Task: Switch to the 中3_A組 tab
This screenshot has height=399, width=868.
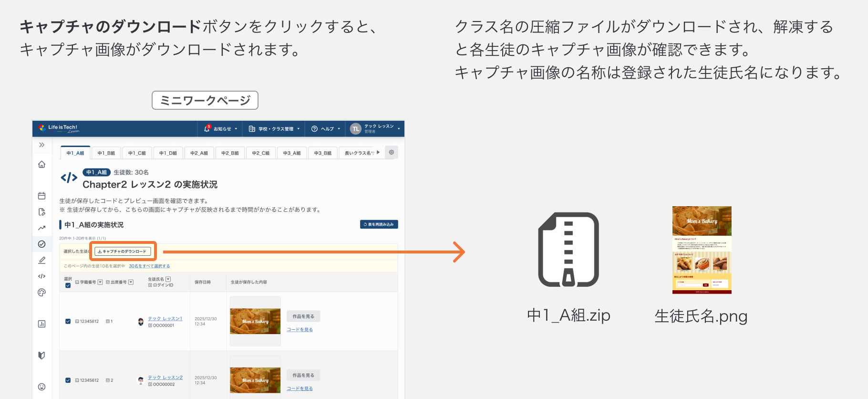Action: pos(292,153)
